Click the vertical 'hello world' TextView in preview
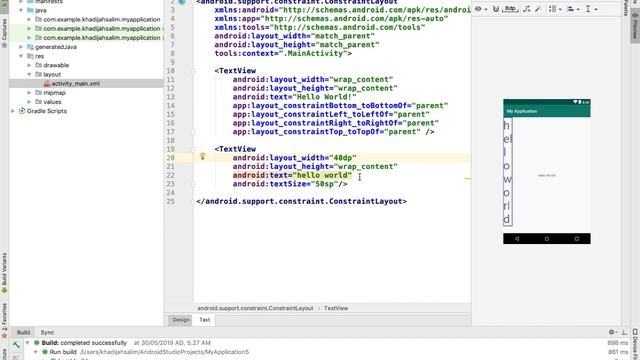Viewport: 640px width, 360px height. (507, 172)
